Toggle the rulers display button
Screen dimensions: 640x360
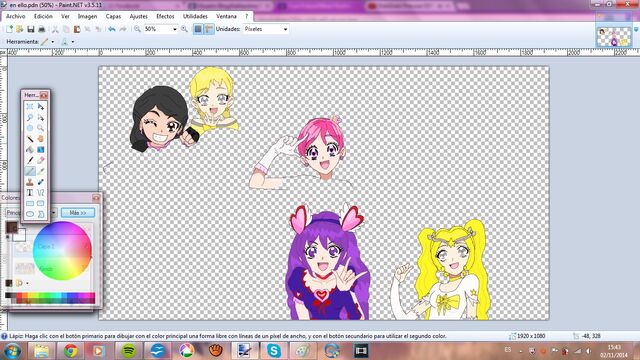[209, 29]
